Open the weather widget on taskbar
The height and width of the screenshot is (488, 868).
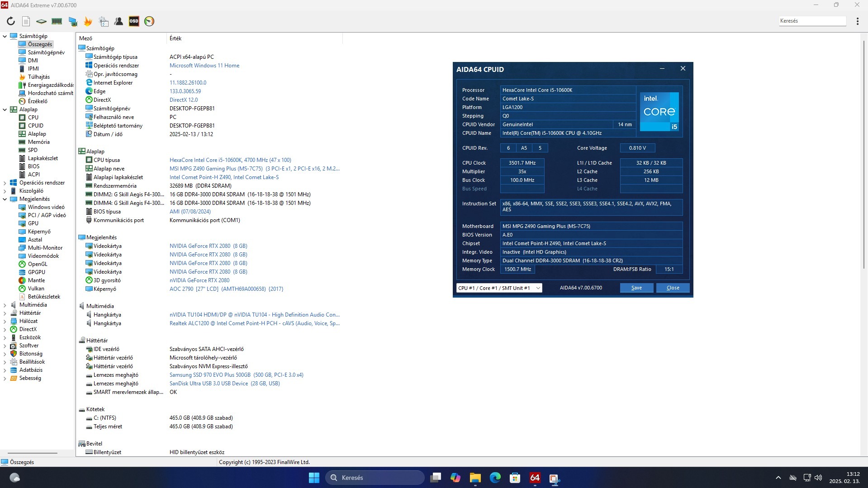coord(14,478)
